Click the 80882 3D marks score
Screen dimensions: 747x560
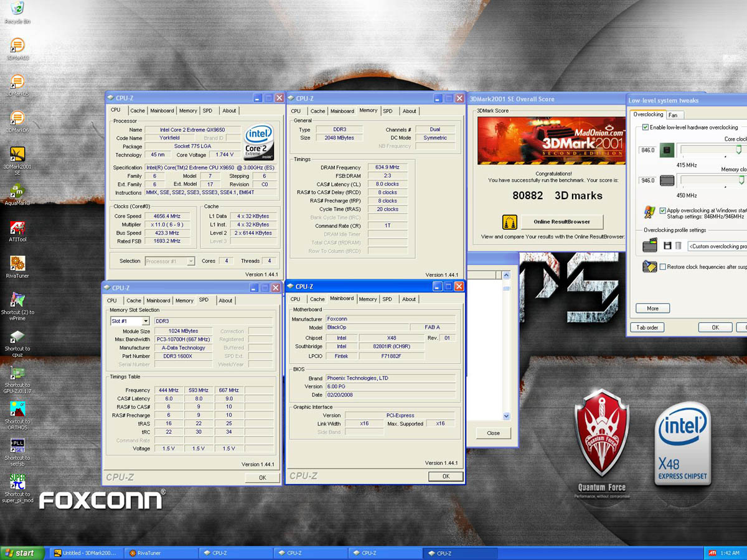[557, 195]
